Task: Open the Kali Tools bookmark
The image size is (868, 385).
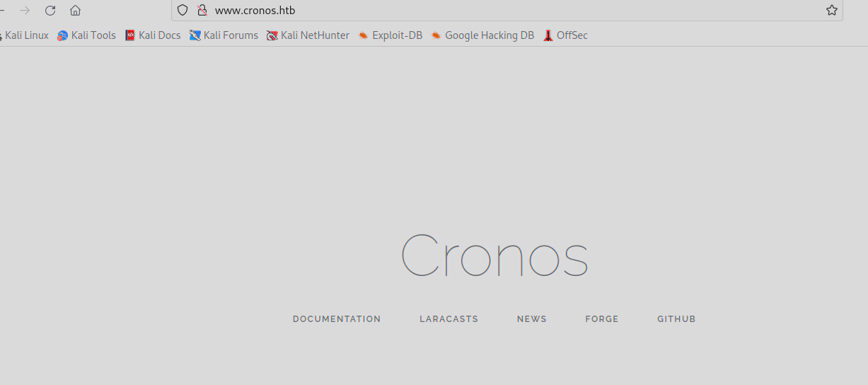Action: (x=86, y=35)
